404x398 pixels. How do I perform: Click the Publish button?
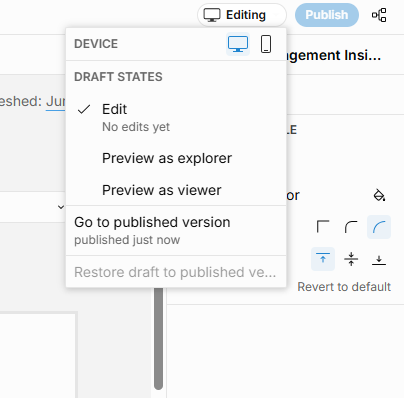click(x=327, y=15)
